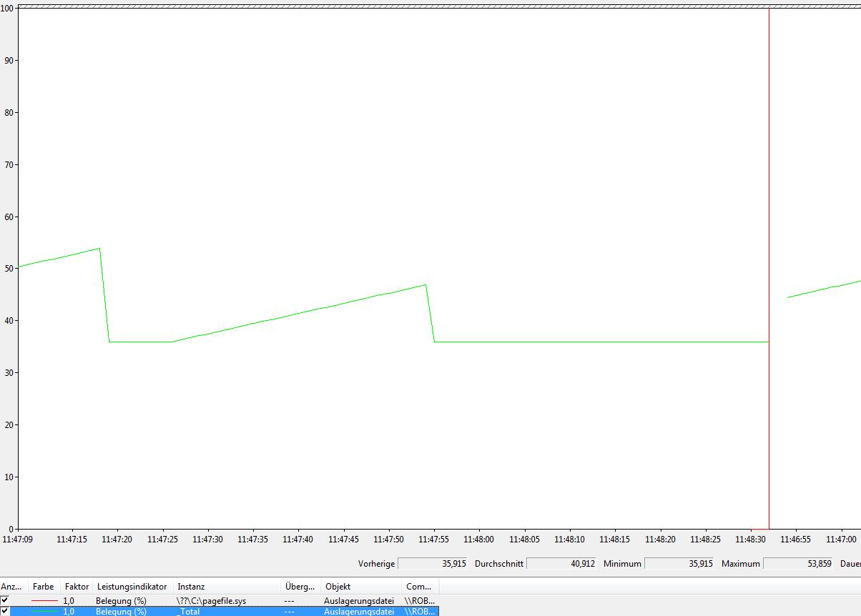Screen dimensions: 861x616
Task: Click the Instanz column header
Action: [191, 587]
